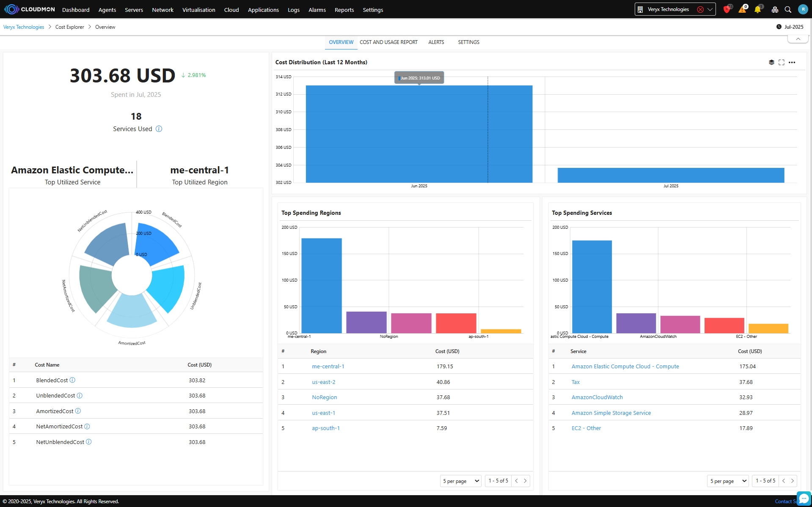Click the info icon beside Services Used

click(x=159, y=129)
